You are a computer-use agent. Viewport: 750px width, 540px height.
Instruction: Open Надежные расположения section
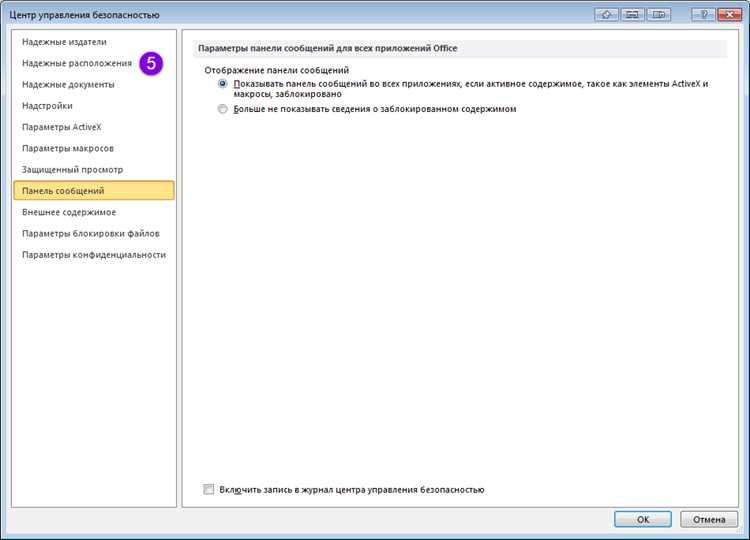(94, 63)
